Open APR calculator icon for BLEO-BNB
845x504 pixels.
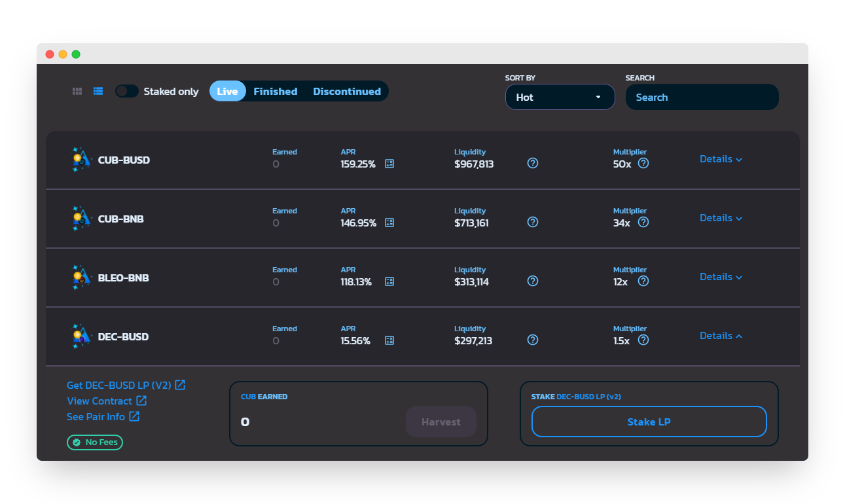[389, 281]
